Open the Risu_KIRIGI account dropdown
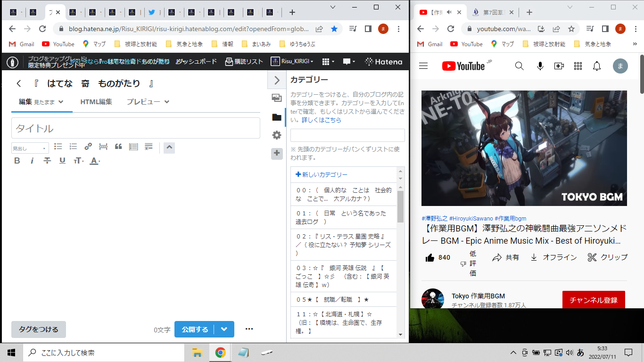Viewport: 644px width, 362px height. click(293, 61)
